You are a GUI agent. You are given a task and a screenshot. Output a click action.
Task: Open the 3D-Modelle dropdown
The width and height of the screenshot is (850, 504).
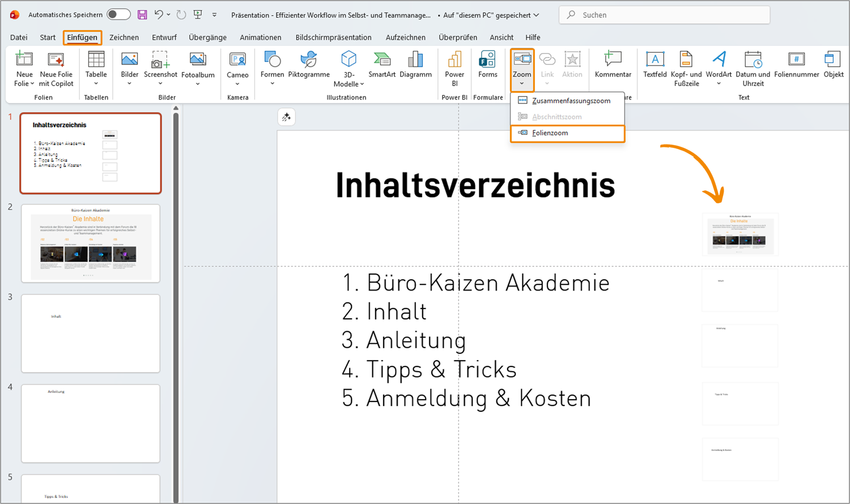pos(348,84)
